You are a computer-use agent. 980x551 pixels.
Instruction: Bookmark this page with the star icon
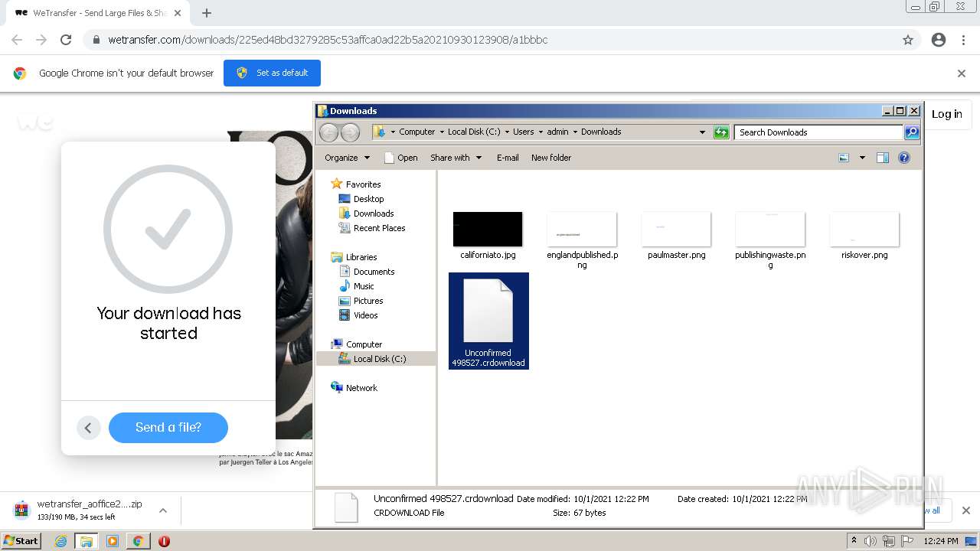[x=908, y=40]
